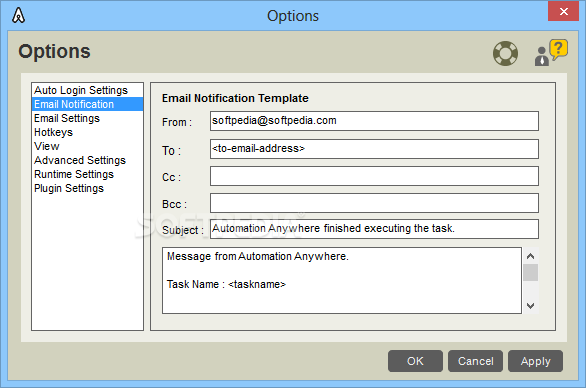Click the 'To :' label
This screenshot has height=388, width=586.
(172, 151)
